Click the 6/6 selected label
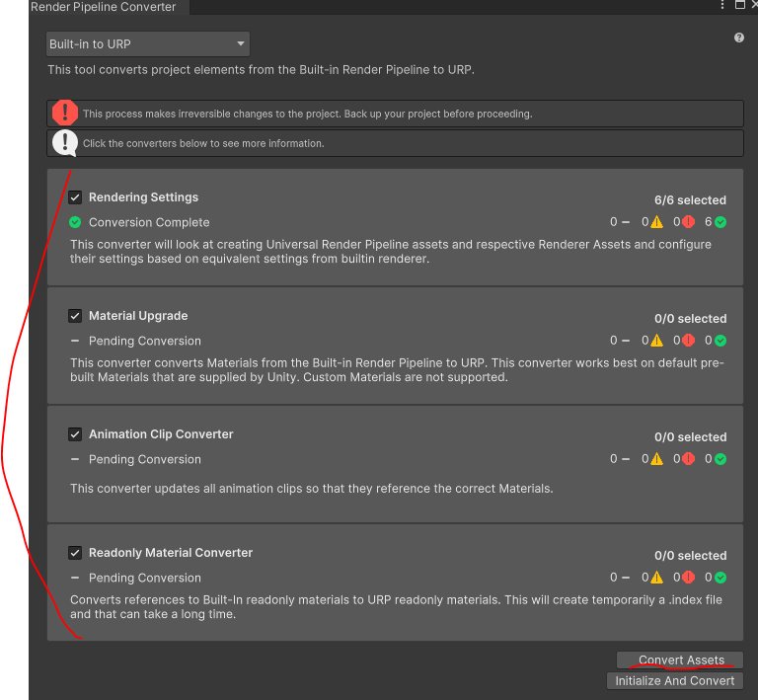The image size is (758, 700). (x=690, y=200)
